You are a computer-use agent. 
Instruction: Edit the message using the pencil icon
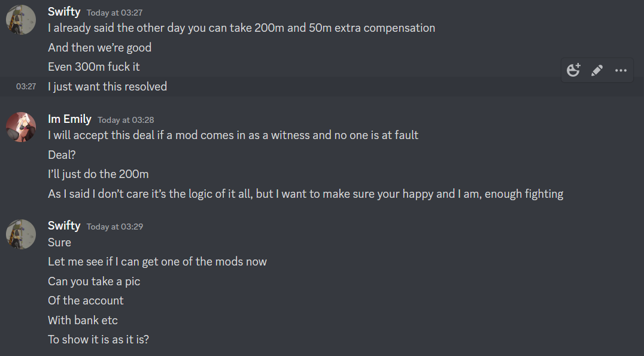pos(597,70)
